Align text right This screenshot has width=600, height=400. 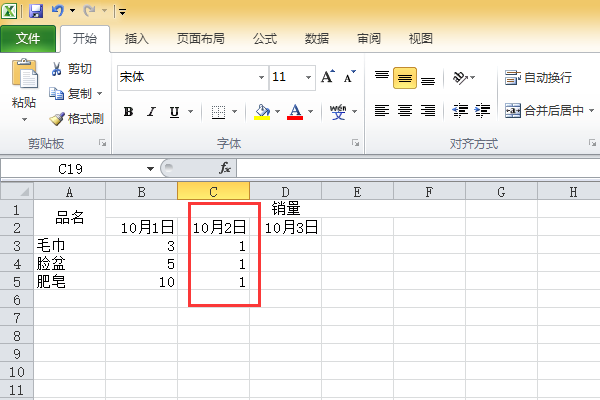[428, 111]
